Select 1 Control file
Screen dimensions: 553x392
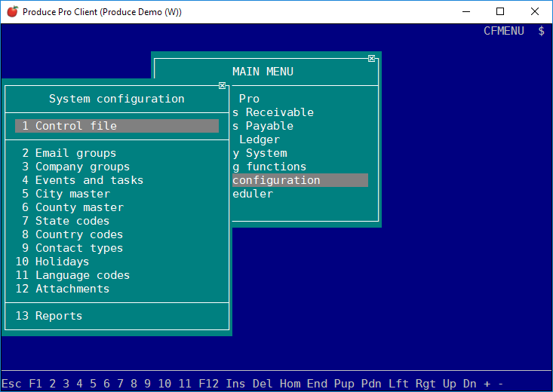point(117,126)
